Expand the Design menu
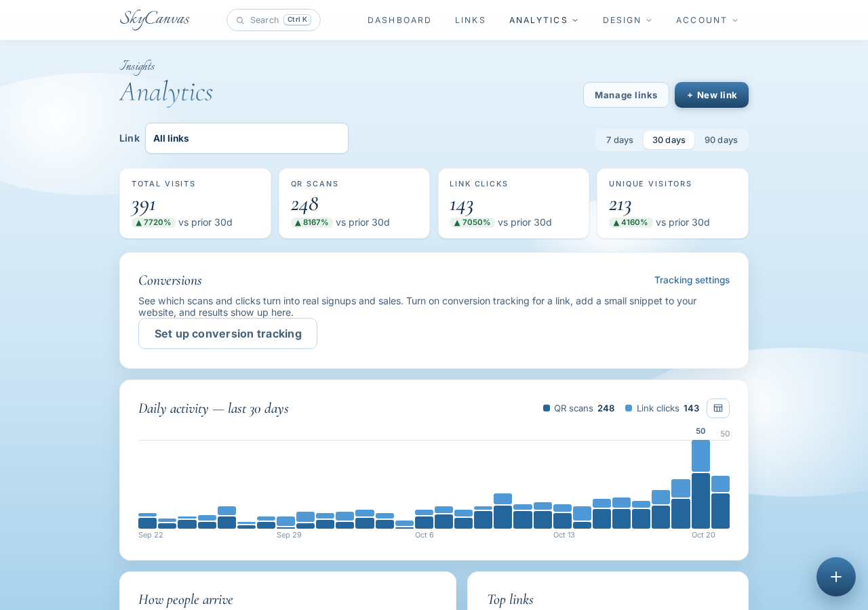Viewport: 868px width, 610px height. point(627,20)
